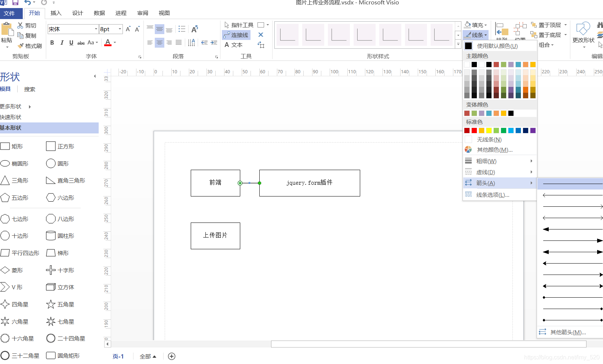
Task: Switch to the Insert (插入) tab
Action: pyautogui.click(x=56, y=13)
